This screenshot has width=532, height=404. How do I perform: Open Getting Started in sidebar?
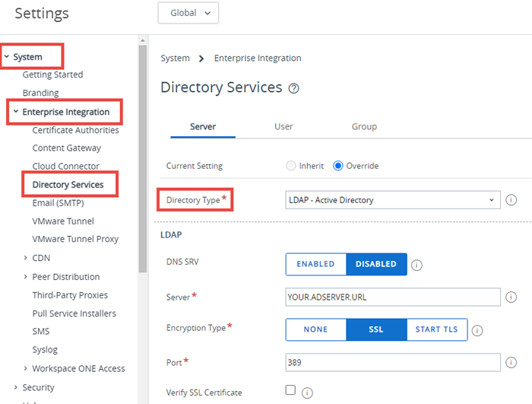[53, 75]
